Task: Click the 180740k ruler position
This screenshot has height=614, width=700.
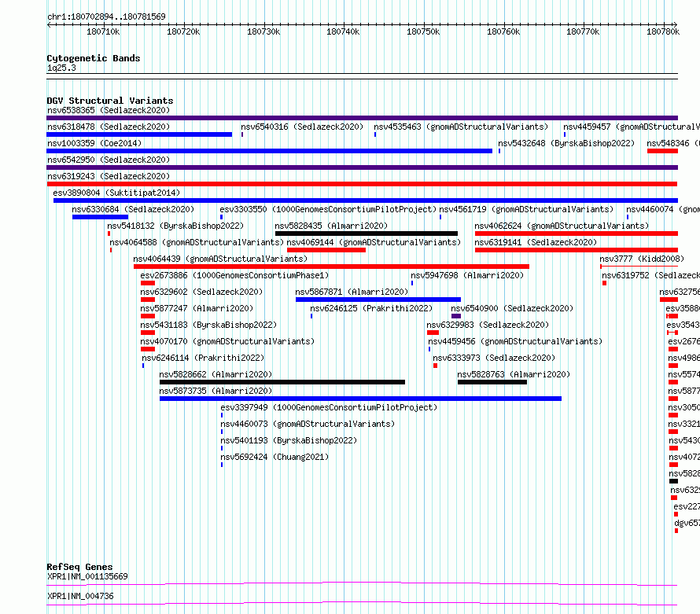Action: pyautogui.click(x=343, y=31)
